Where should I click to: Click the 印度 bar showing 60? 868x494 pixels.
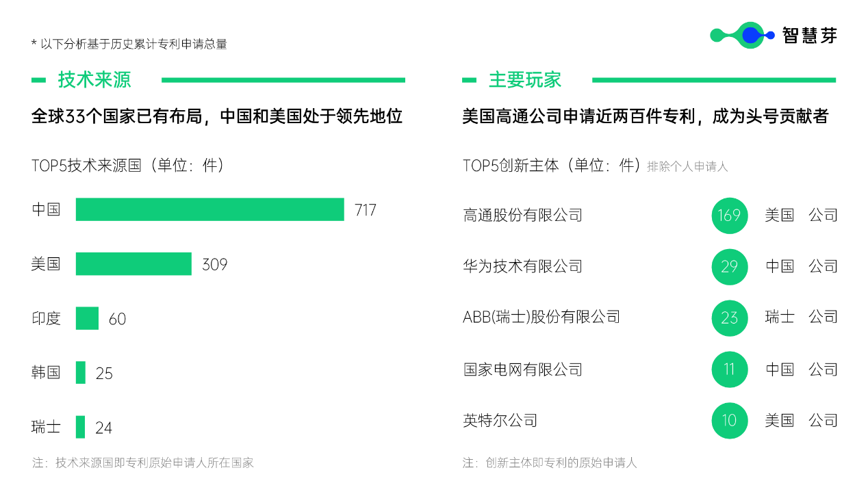87,318
